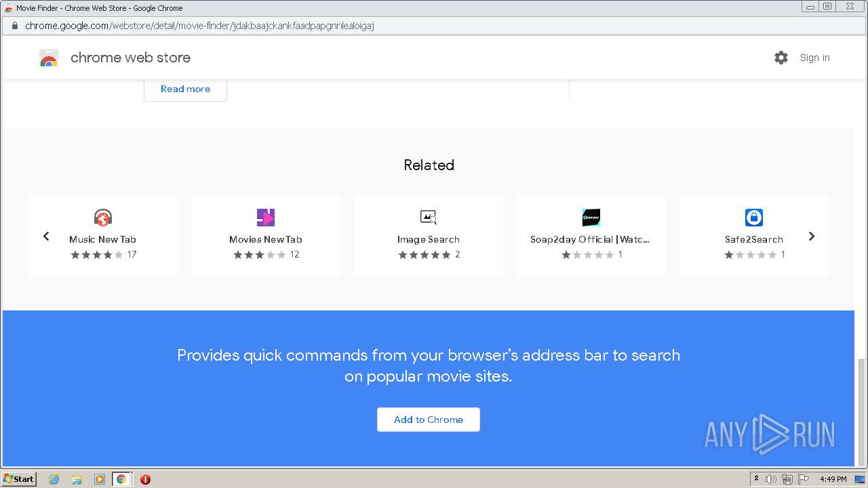868x488 pixels.
Task: Open File Explorer folder taskbar icon
Action: pyautogui.click(x=77, y=479)
